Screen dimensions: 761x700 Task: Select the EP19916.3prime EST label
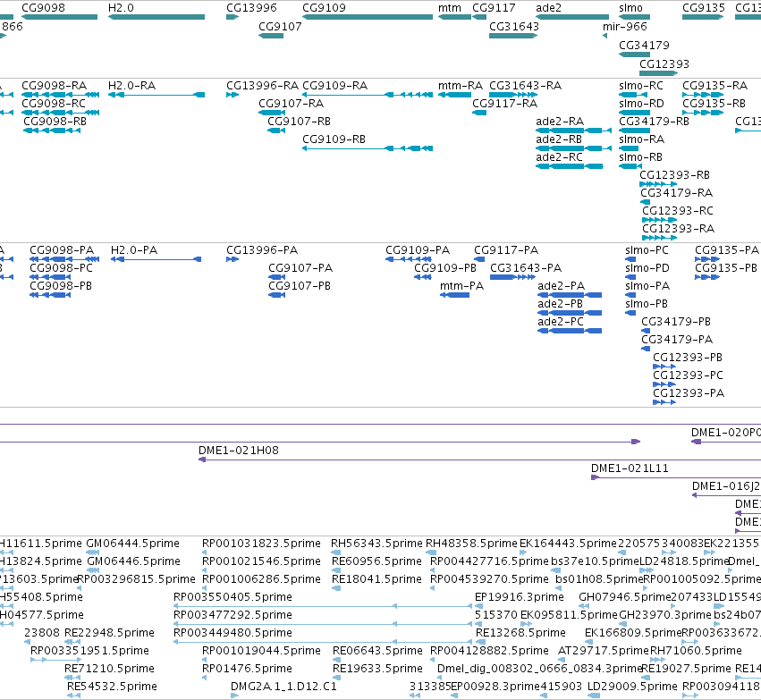coord(520,596)
